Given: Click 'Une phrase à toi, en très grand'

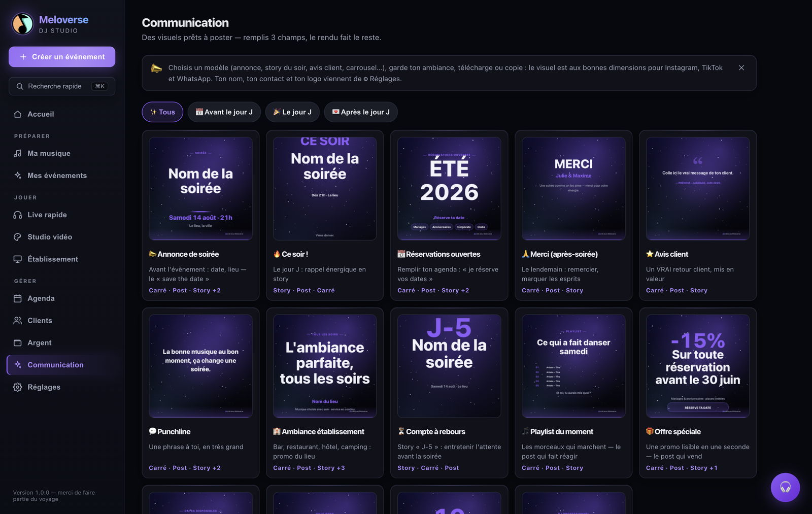Looking at the screenshot, I should 196,447.
